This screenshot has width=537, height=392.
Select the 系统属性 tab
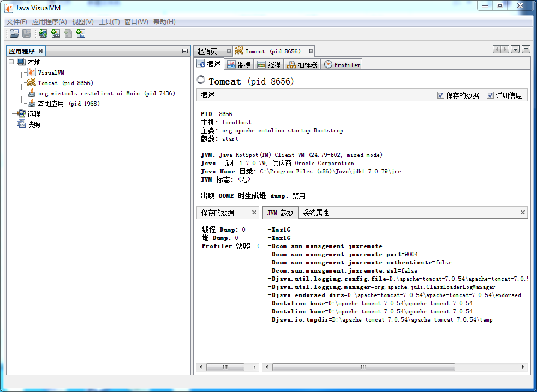click(x=315, y=213)
